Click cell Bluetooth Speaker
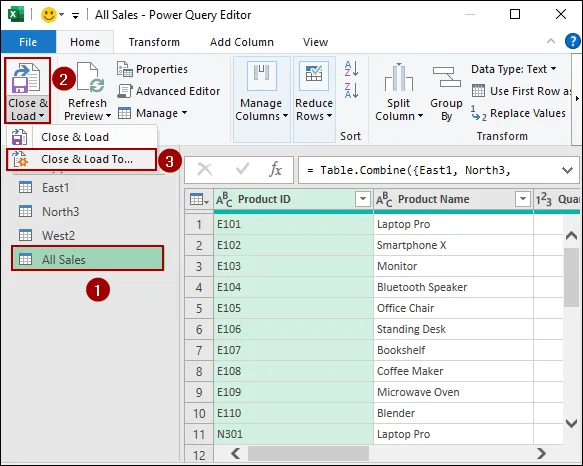This screenshot has width=583, height=466. [453, 287]
